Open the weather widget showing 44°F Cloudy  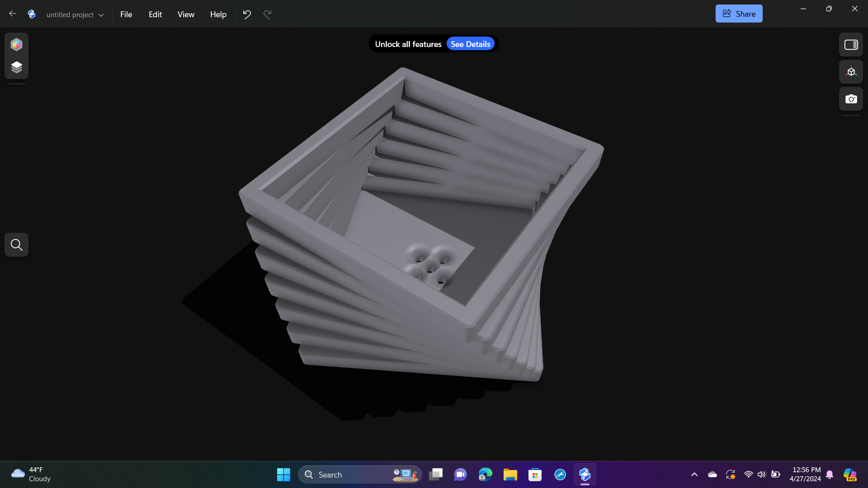pyautogui.click(x=31, y=474)
